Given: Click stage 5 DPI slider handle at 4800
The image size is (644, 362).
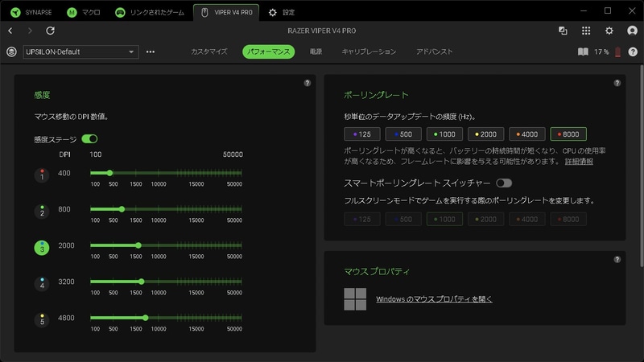Looking at the screenshot, I should coord(146,317).
